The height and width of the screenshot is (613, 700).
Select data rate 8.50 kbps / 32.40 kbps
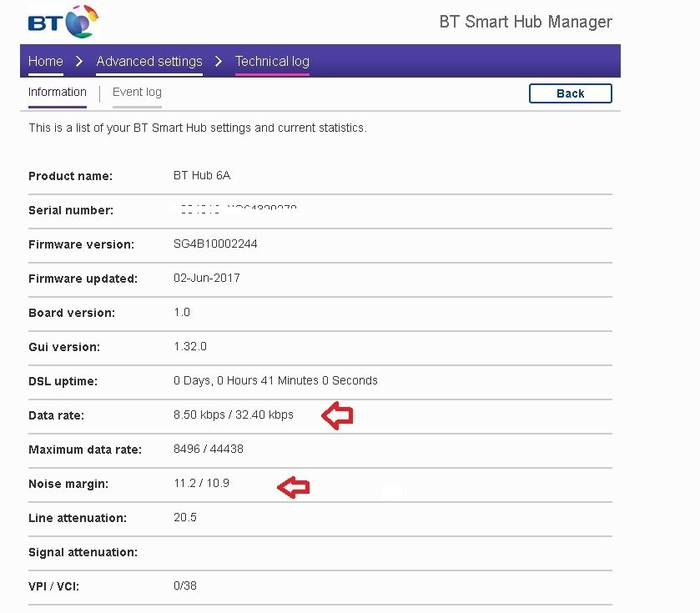[x=234, y=415]
